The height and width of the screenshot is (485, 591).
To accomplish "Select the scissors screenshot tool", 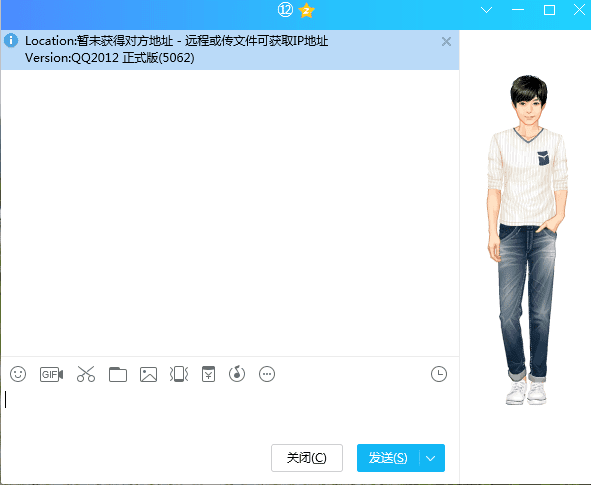I will coord(86,374).
